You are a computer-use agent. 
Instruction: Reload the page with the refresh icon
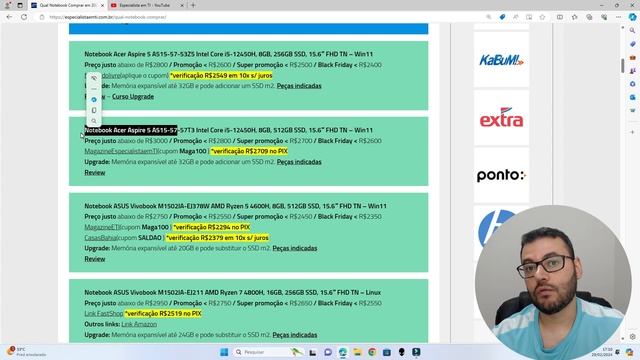click(24, 17)
